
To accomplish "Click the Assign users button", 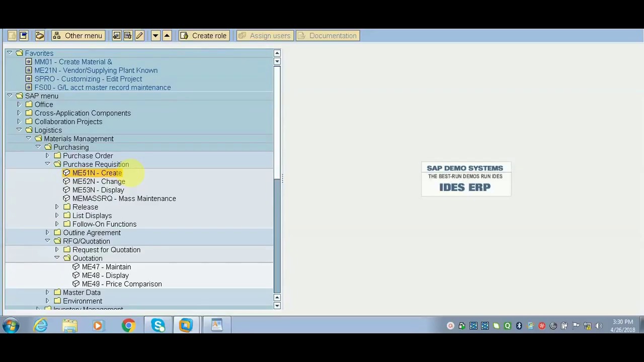I will click(x=265, y=36).
